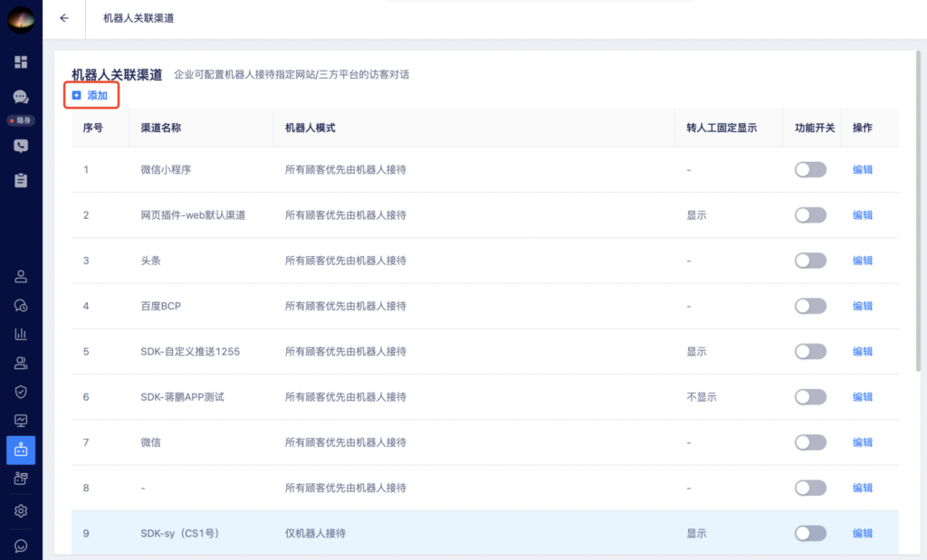Select the robot icon in sidebar

[21, 451]
